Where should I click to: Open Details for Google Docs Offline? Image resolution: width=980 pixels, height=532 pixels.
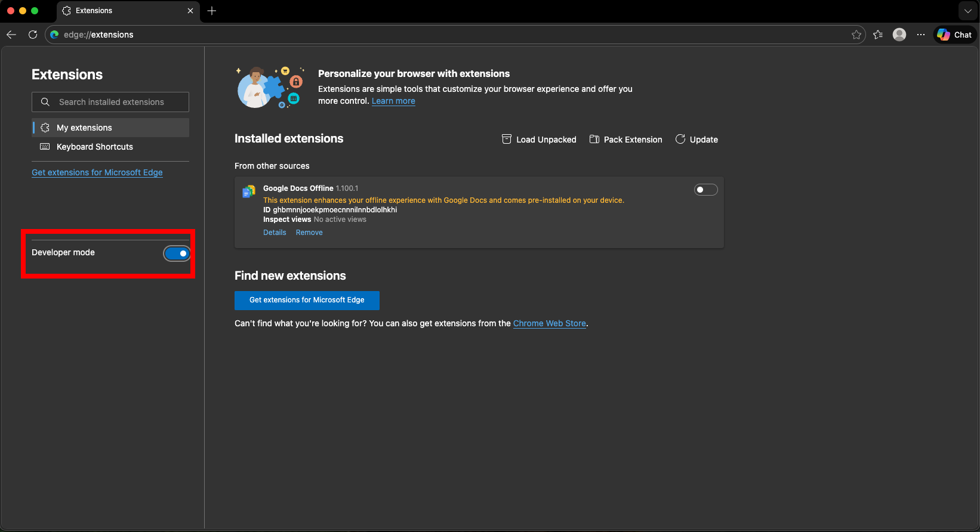pos(275,233)
